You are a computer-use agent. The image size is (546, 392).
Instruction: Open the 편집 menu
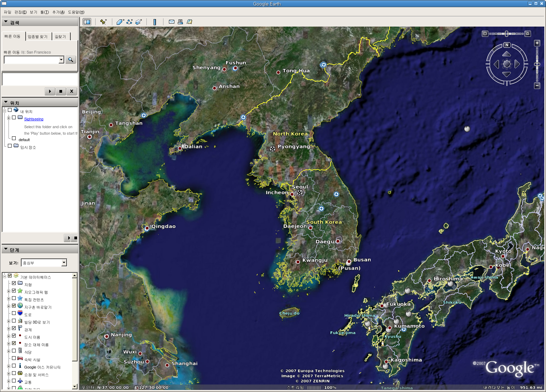pos(20,12)
